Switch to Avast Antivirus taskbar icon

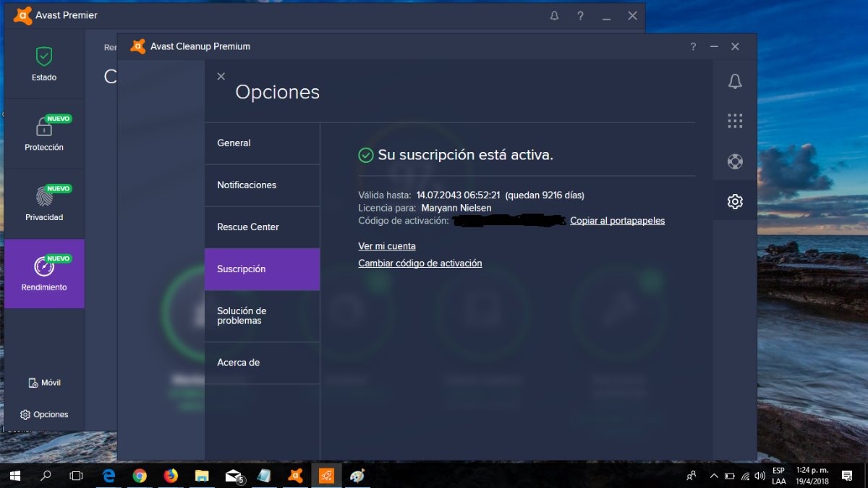tap(296, 475)
